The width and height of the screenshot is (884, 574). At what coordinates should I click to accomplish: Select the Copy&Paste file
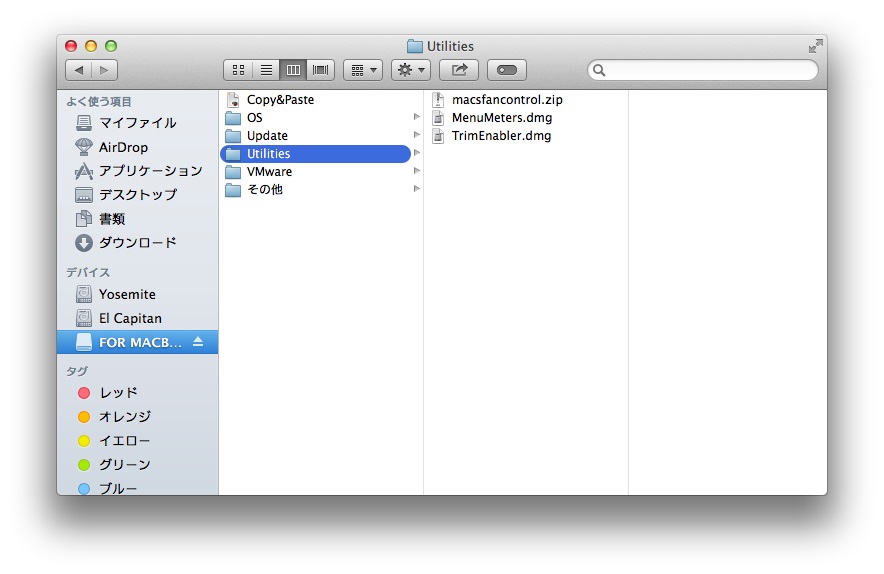pos(316,100)
